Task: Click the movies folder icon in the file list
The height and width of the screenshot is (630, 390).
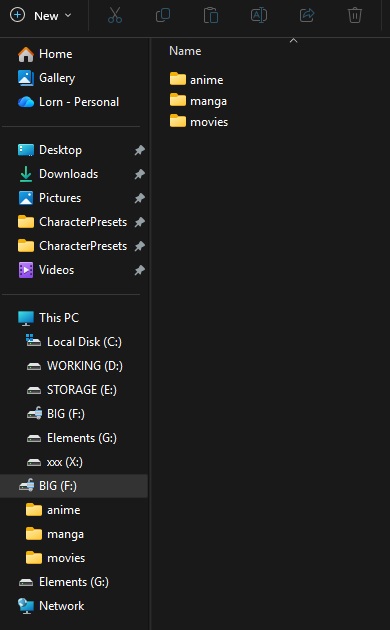Action: pyautogui.click(x=178, y=121)
